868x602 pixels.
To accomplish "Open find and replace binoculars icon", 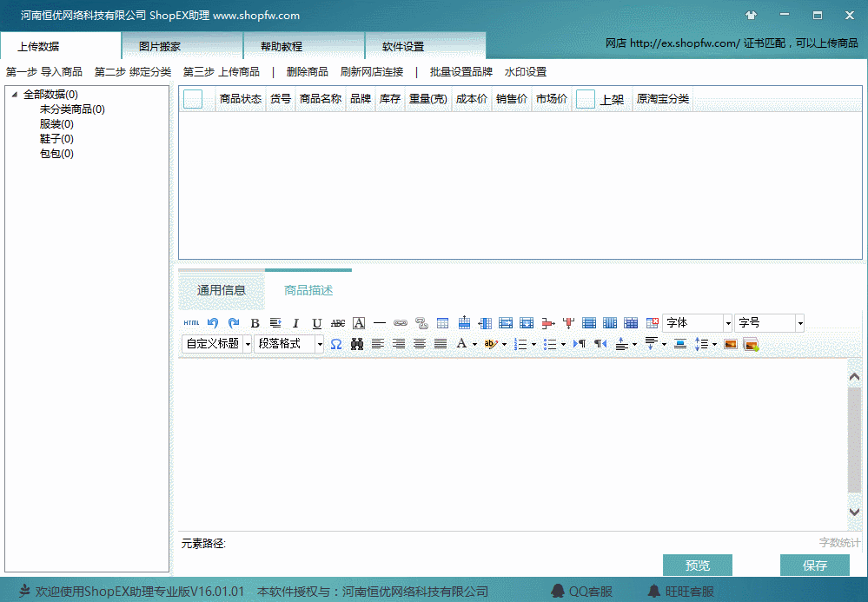I will pyautogui.click(x=357, y=344).
